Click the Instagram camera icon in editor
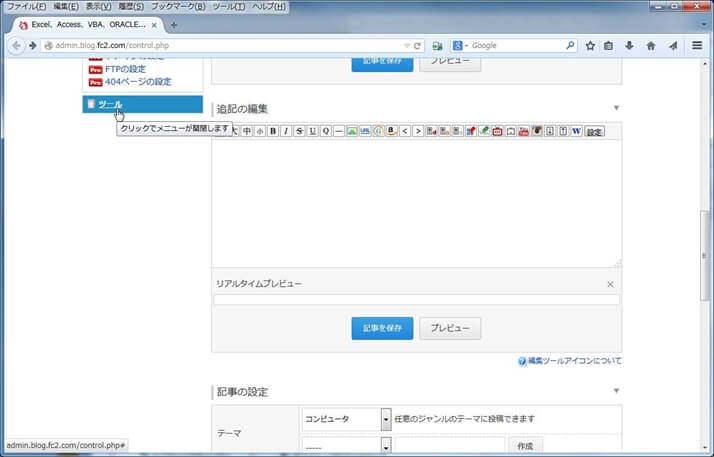Image resolution: width=714 pixels, height=457 pixels. [537, 131]
